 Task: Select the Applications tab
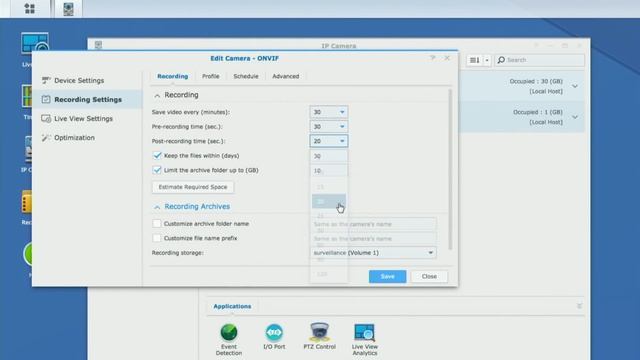point(232,306)
